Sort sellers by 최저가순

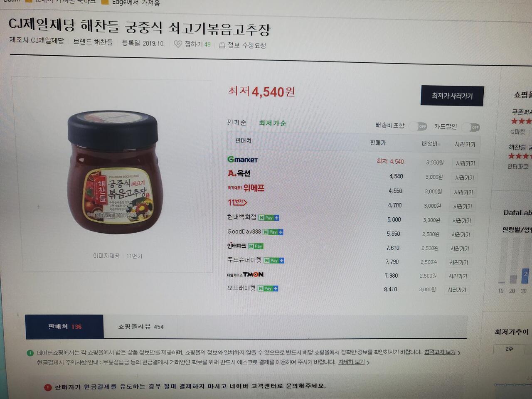(272, 123)
